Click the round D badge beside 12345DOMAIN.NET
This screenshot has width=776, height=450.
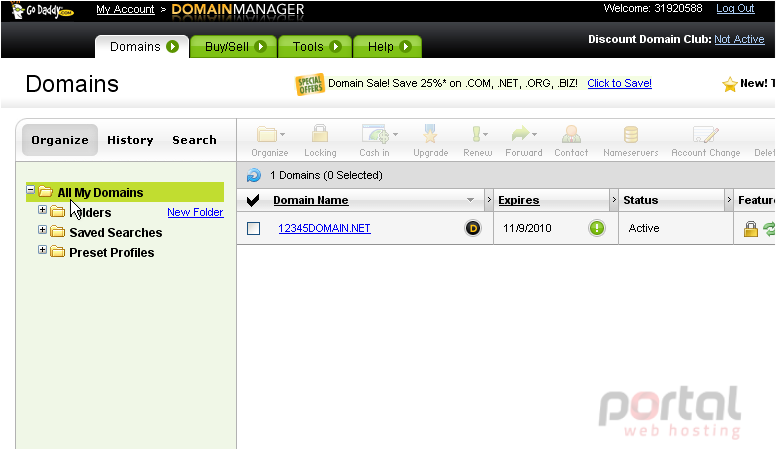tap(473, 228)
